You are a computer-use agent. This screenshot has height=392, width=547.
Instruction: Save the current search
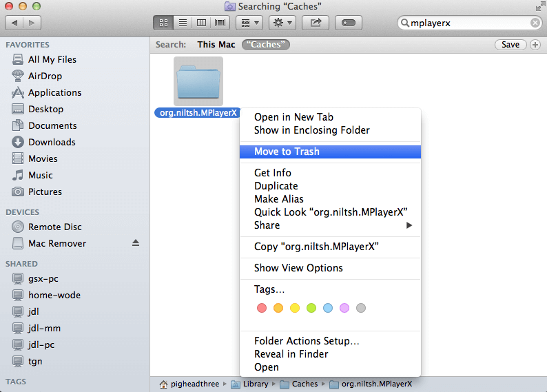click(x=510, y=45)
